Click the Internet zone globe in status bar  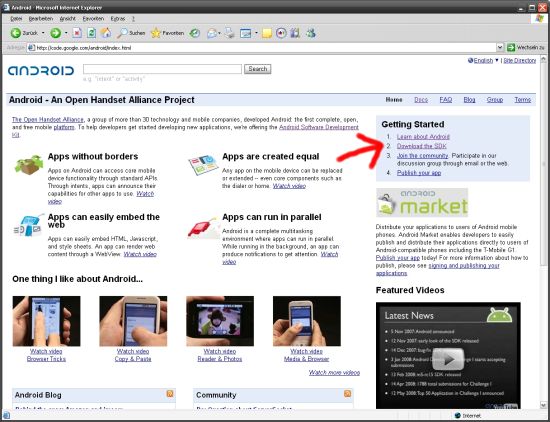457,416
